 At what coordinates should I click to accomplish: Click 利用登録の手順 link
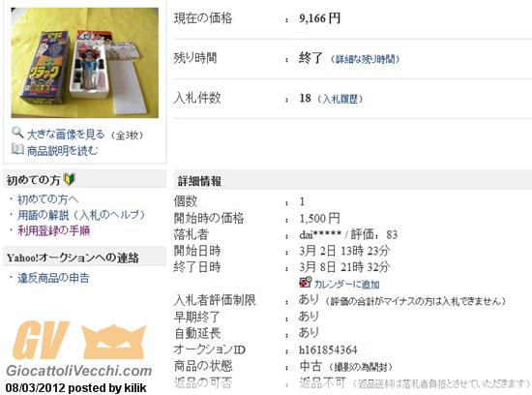pyautogui.click(x=53, y=230)
